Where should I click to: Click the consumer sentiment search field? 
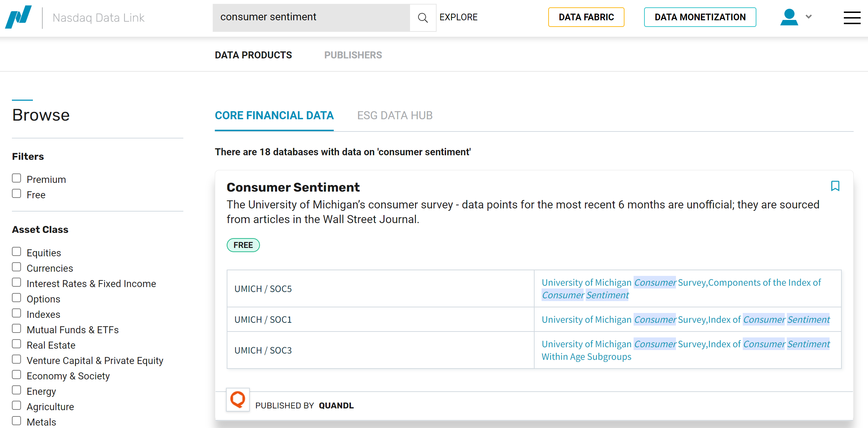pos(311,17)
